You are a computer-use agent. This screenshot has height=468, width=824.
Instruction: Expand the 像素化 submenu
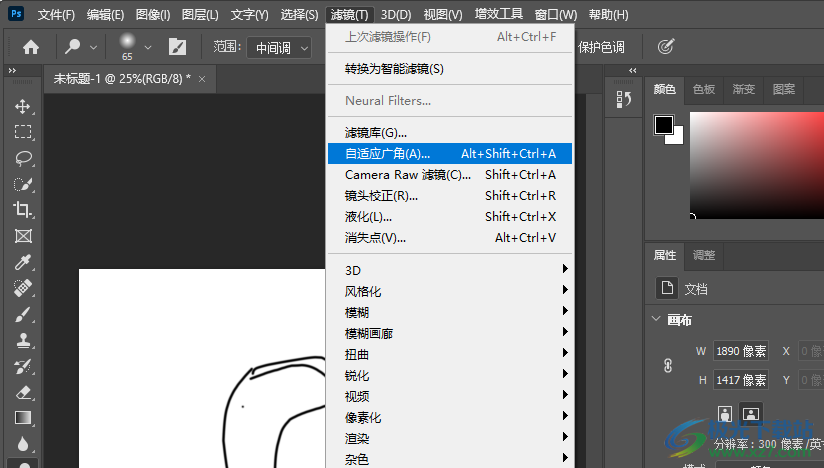tap(450, 417)
